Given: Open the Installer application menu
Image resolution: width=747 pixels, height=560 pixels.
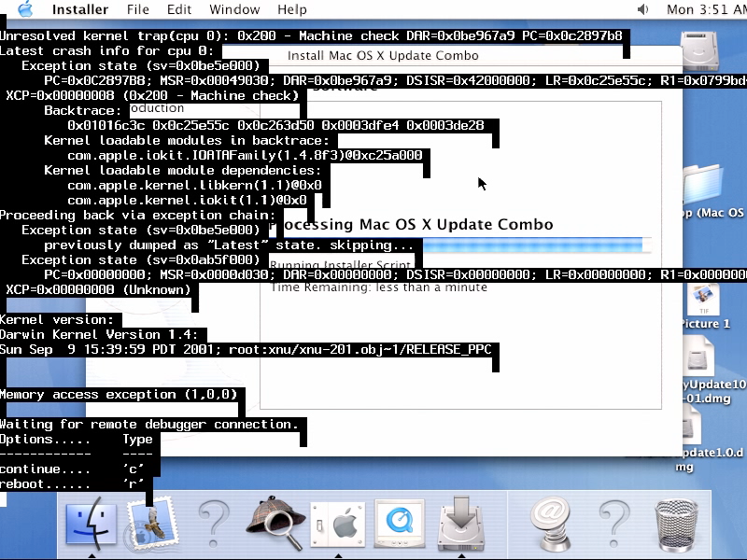Looking at the screenshot, I should [80, 9].
